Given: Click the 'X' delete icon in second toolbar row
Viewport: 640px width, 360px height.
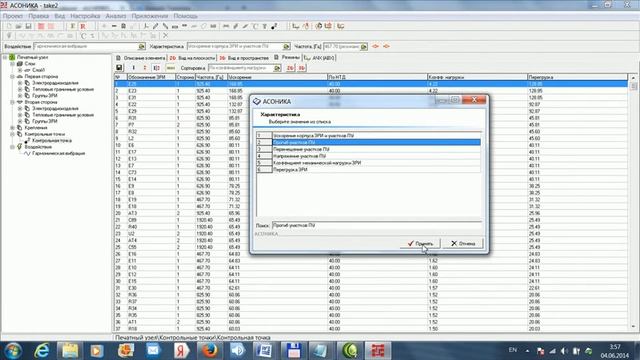Looking at the screenshot, I should pyautogui.click(x=165, y=36).
